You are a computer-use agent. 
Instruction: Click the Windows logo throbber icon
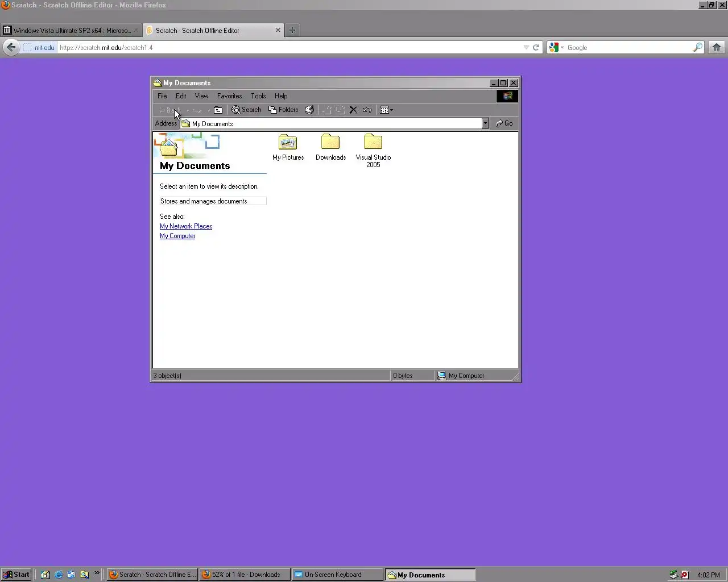507,96
